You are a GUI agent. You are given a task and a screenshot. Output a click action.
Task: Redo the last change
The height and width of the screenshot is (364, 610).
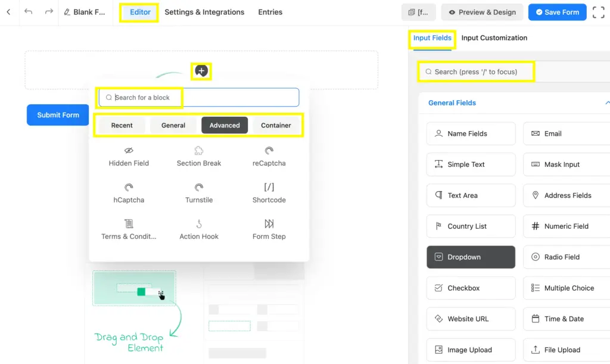(48, 11)
